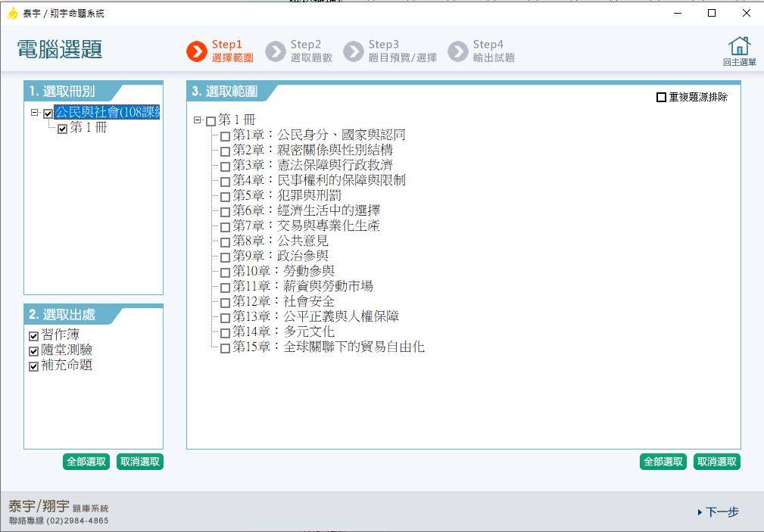Proceed with 下一步 link

click(x=719, y=512)
